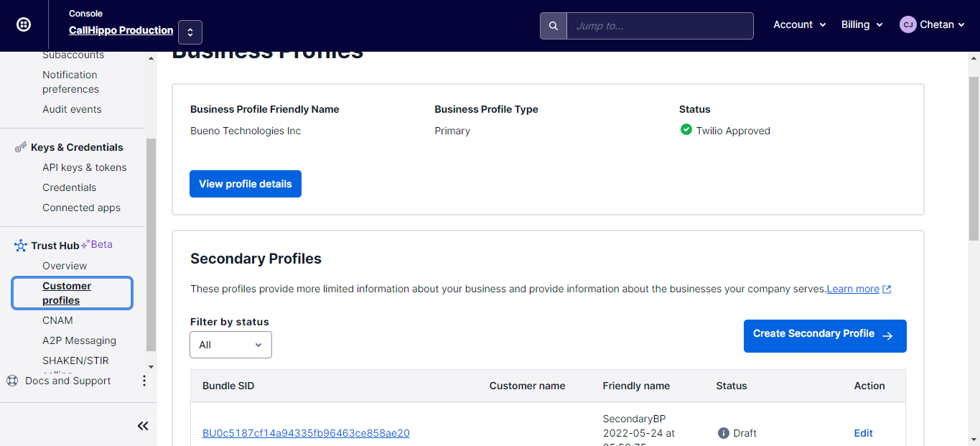Image resolution: width=980 pixels, height=446 pixels.
Task: Open the CallHippo Production account link
Action: tap(121, 30)
